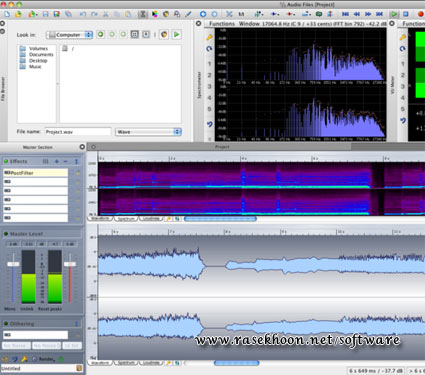Open the Untitled preset icon menu
Viewport: 425px width, 375px height.
click(x=79, y=368)
